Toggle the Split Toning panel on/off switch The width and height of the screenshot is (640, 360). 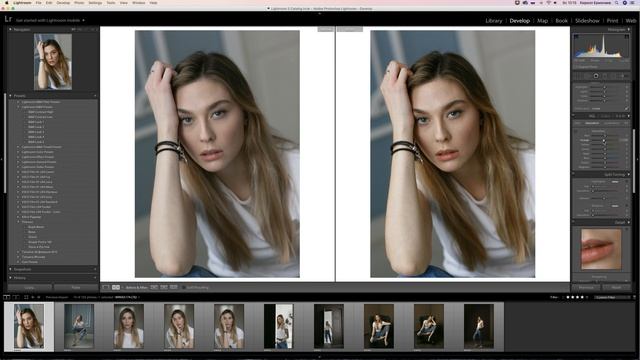pos(573,174)
